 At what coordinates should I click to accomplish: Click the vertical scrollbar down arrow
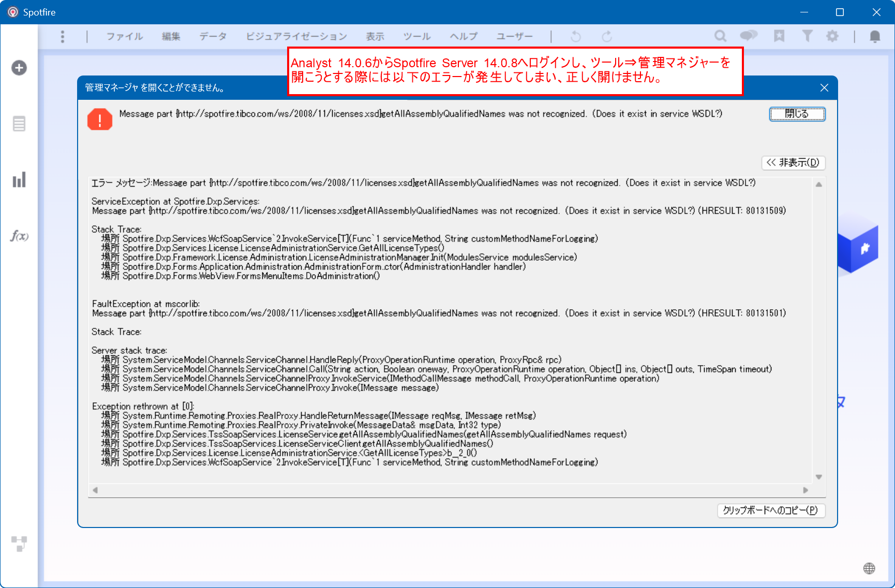[819, 477]
